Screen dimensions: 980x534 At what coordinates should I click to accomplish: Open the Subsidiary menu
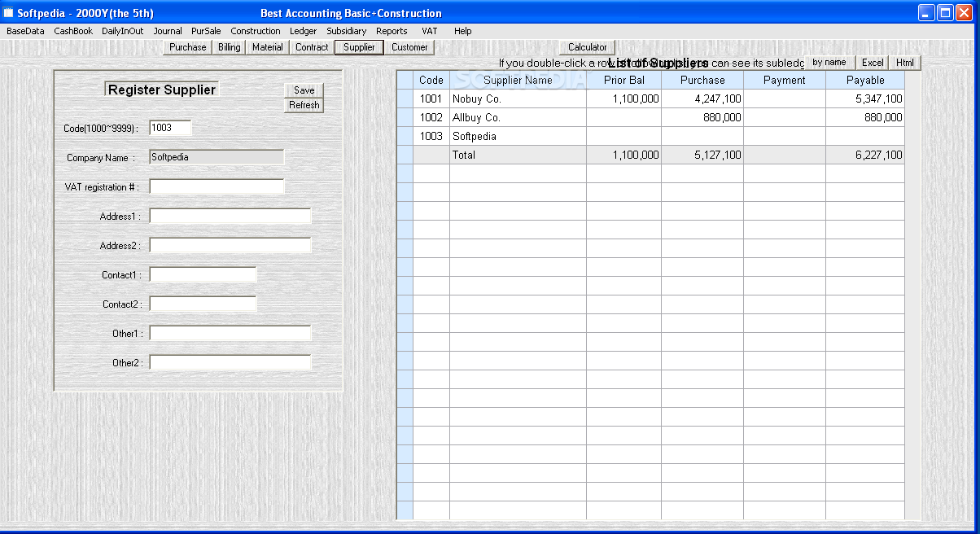347,31
